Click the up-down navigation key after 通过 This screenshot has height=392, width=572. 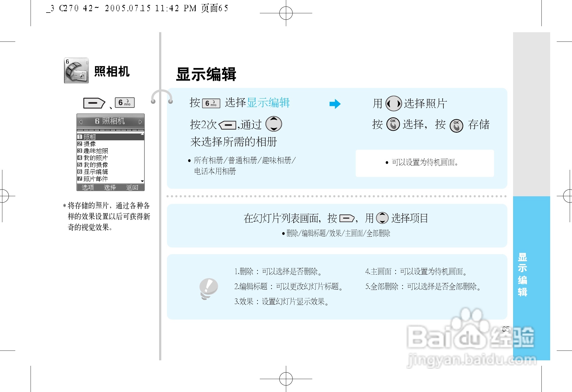coord(273,124)
